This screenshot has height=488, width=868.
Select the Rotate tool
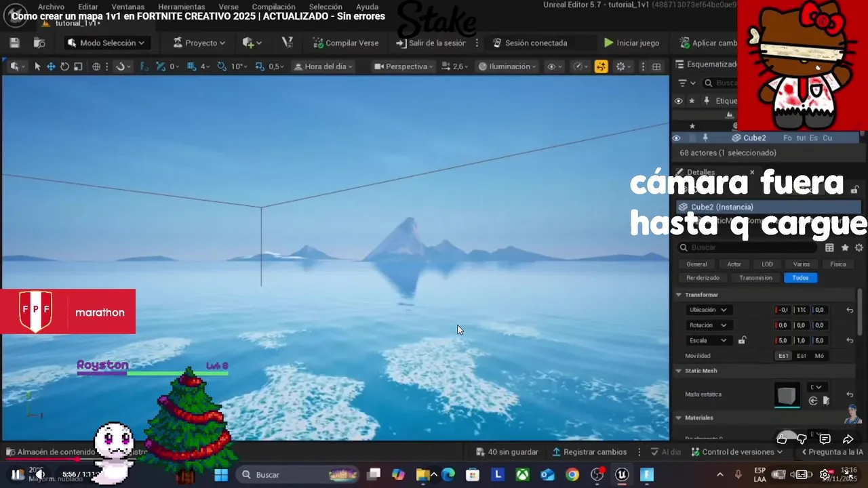tap(64, 66)
